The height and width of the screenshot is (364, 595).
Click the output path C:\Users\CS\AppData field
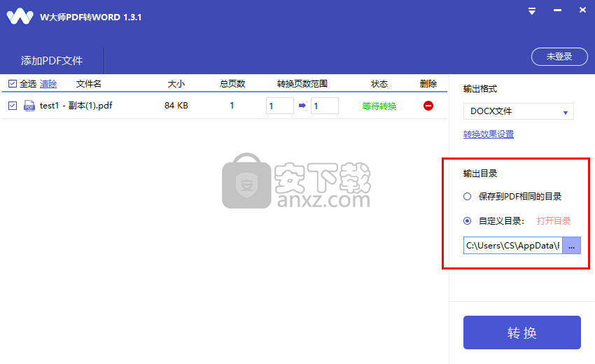pos(512,246)
